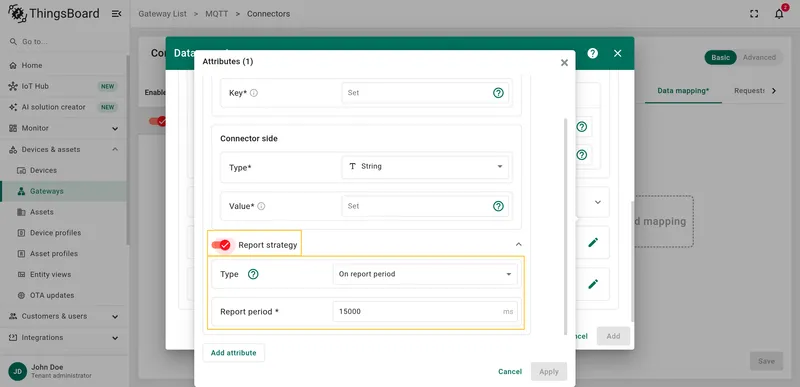Viewport: 800px width, 387px height.
Task: Click the Assets icon in sidebar
Action: [21, 212]
